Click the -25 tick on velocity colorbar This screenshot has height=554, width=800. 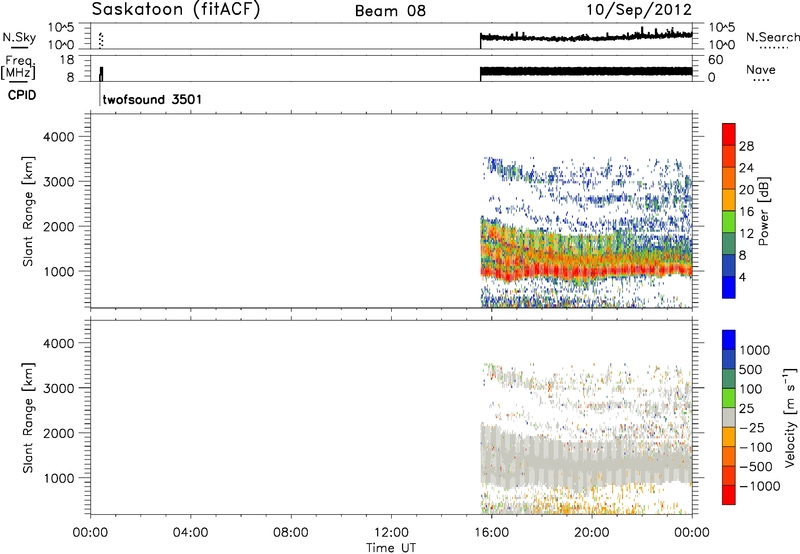(751, 428)
